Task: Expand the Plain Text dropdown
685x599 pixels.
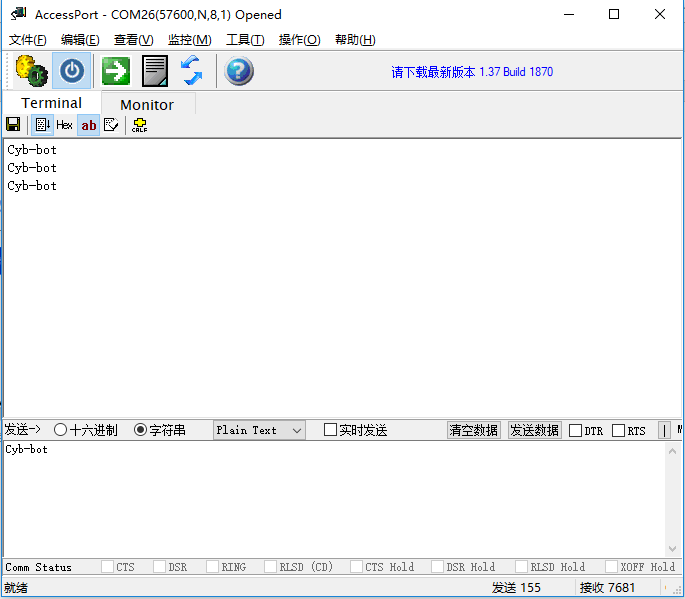Action: pyautogui.click(x=259, y=430)
